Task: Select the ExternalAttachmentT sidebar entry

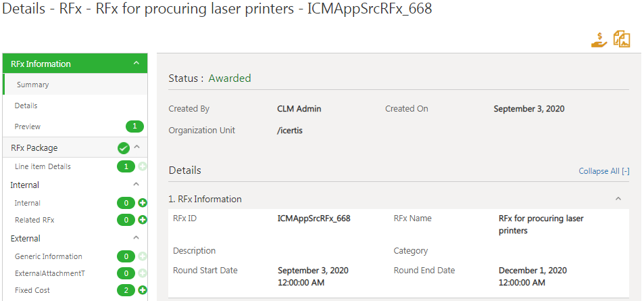Action: tap(50, 273)
